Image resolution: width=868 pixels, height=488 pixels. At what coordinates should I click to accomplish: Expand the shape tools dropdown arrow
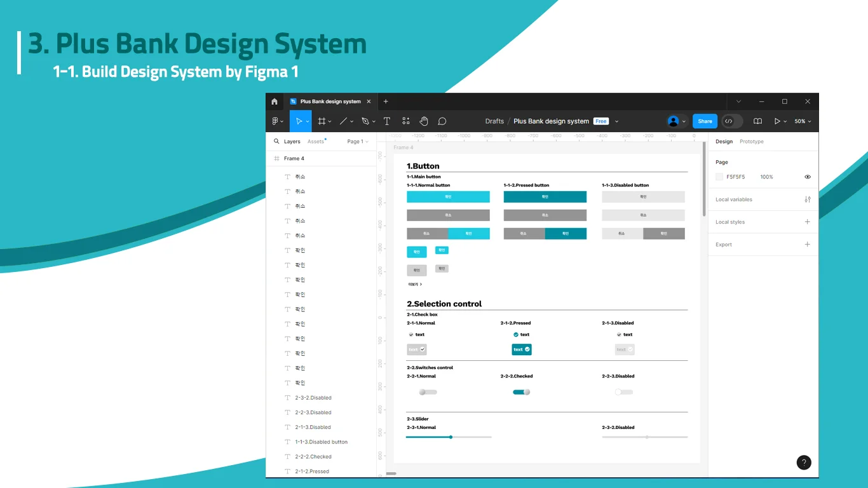coord(352,122)
